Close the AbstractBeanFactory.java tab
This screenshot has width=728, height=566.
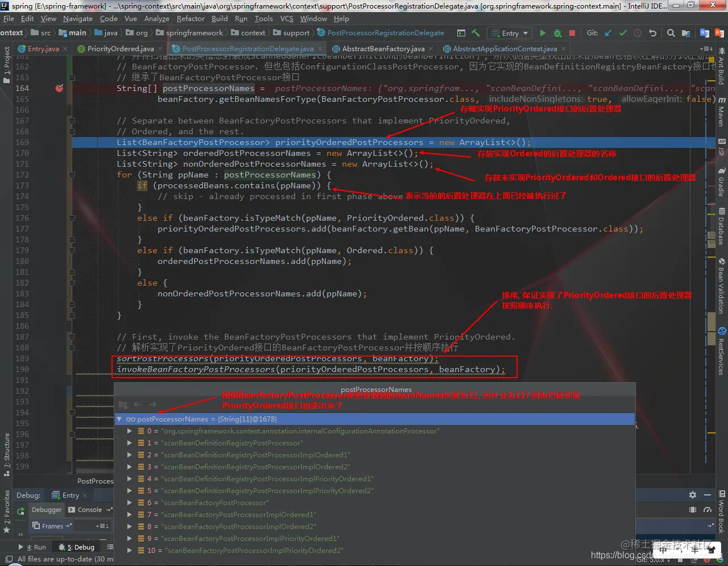[430, 49]
